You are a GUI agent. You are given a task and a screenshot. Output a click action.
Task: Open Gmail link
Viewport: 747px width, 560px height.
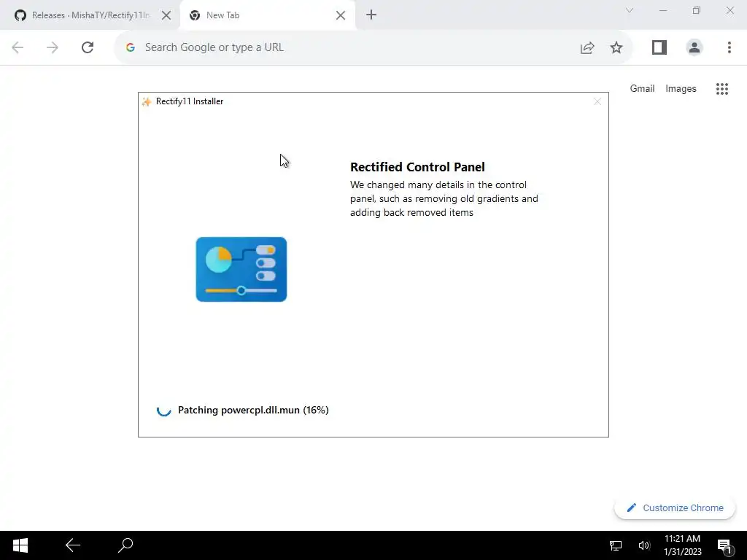tap(642, 88)
